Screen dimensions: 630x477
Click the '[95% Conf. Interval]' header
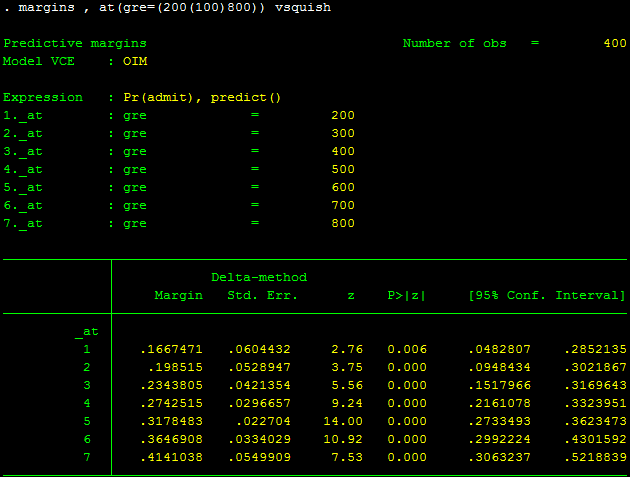547,295
